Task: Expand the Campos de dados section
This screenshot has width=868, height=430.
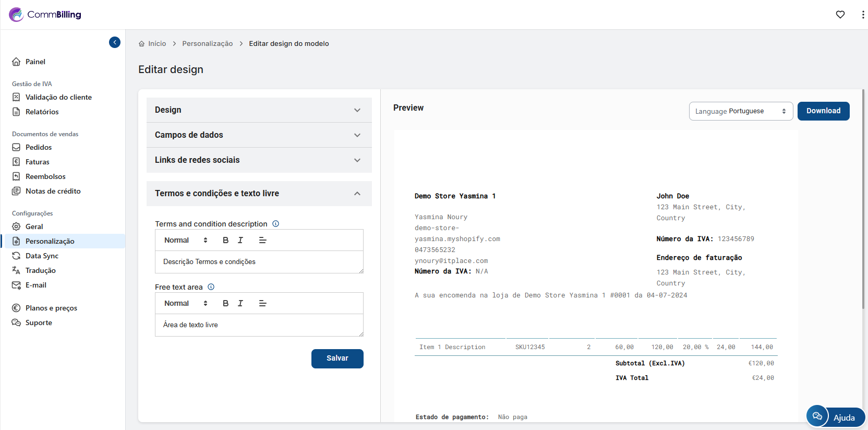Action: (259, 135)
